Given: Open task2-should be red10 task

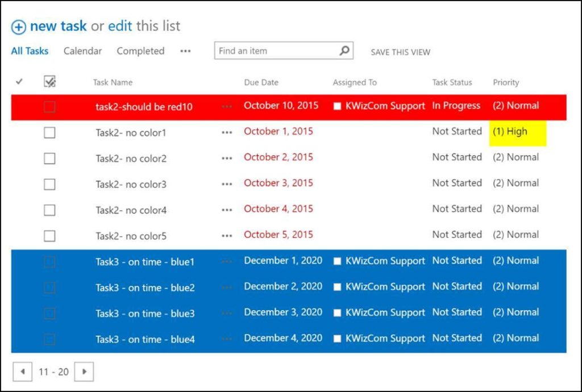Looking at the screenshot, I should tap(144, 107).
